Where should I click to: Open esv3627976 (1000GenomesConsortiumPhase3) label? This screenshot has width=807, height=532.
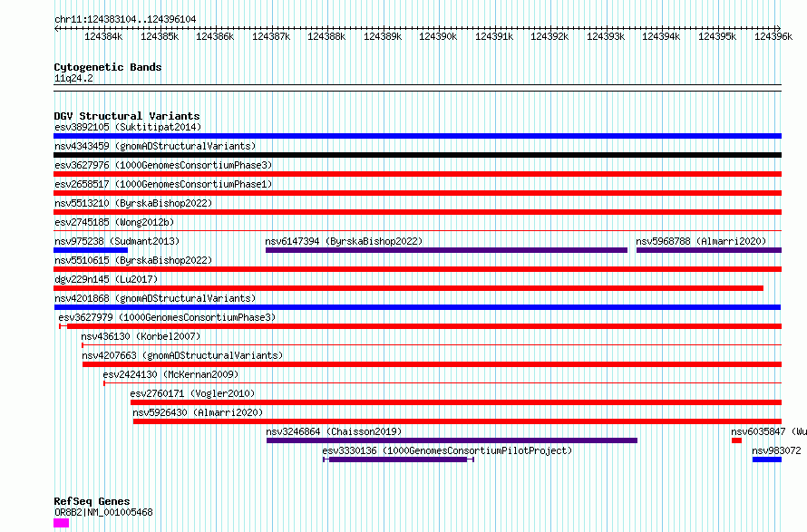coord(163,165)
